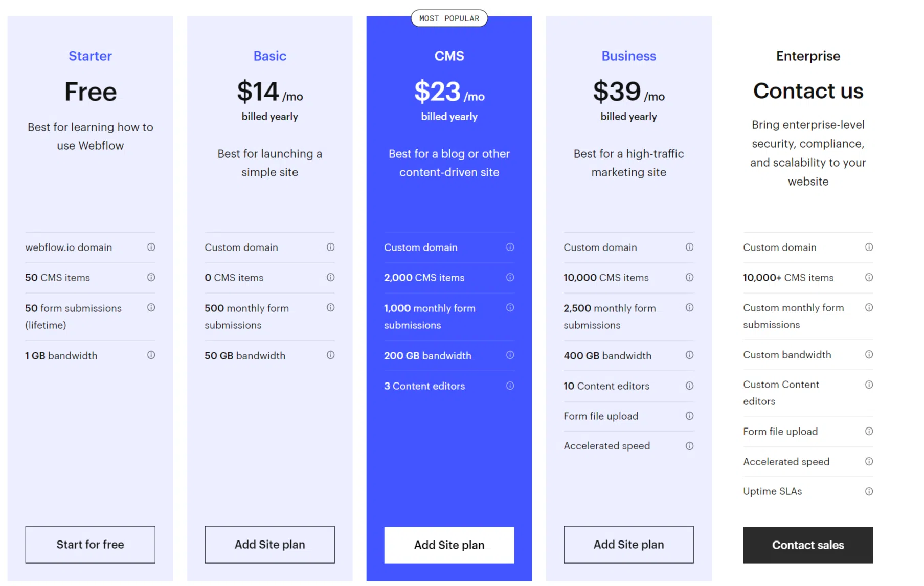Click info icon for Enterprise Custom bandwidth
The image size is (924, 586).
click(x=869, y=354)
